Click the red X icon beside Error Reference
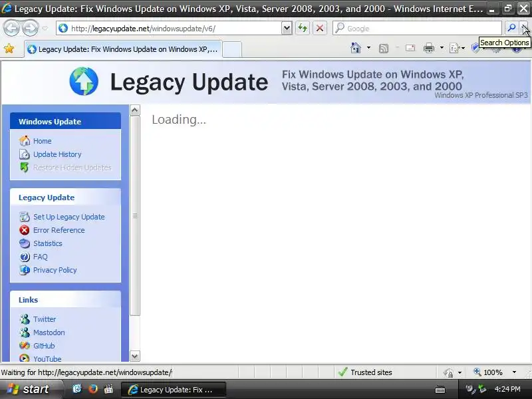The width and height of the screenshot is (532, 399). click(25, 230)
